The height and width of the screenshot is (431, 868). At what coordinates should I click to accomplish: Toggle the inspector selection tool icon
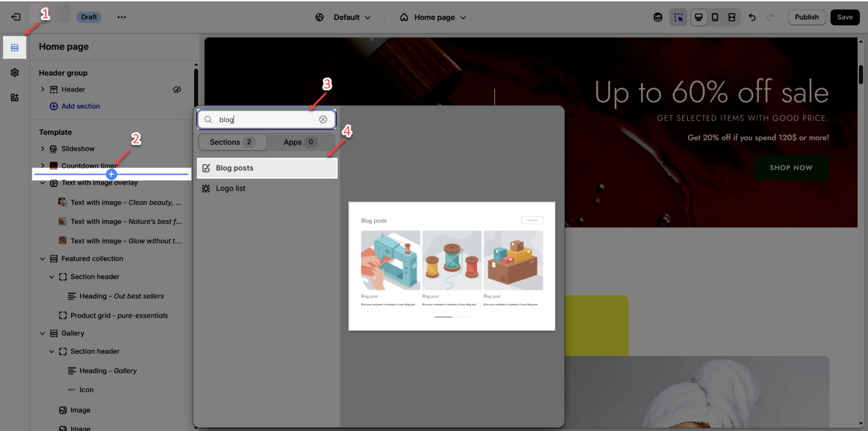pyautogui.click(x=678, y=17)
